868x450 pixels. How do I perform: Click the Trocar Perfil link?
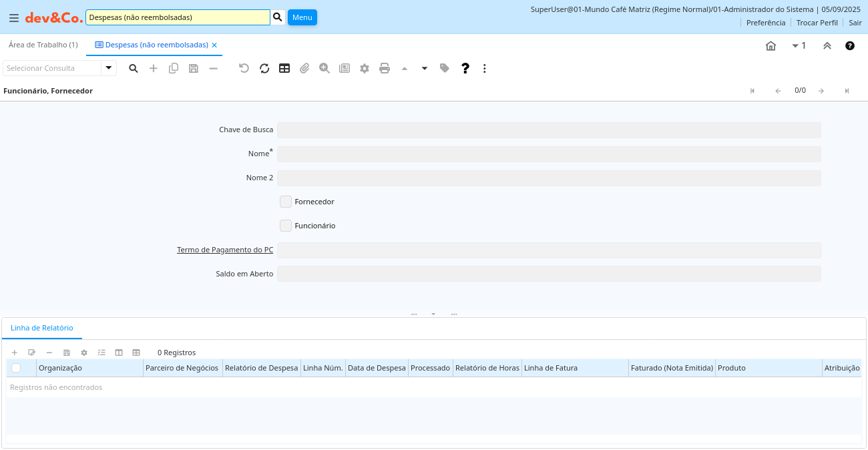[x=817, y=23]
